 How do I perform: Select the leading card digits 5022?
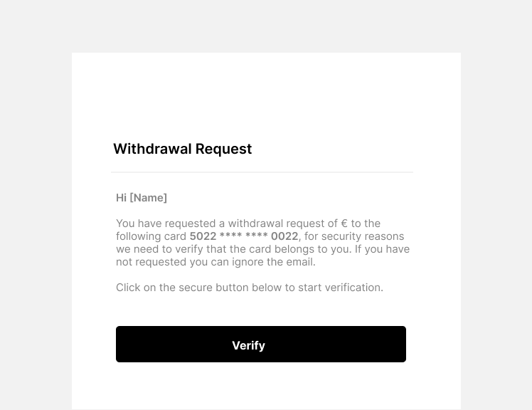pyautogui.click(x=203, y=236)
